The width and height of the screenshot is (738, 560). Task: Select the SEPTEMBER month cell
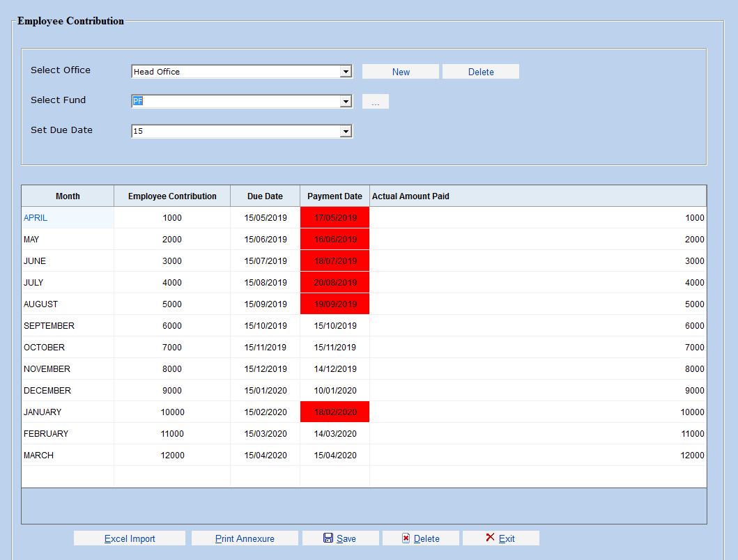pos(68,326)
